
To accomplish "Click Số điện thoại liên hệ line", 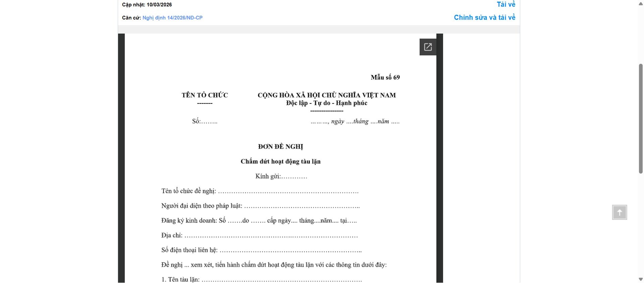I will coord(262,250).
